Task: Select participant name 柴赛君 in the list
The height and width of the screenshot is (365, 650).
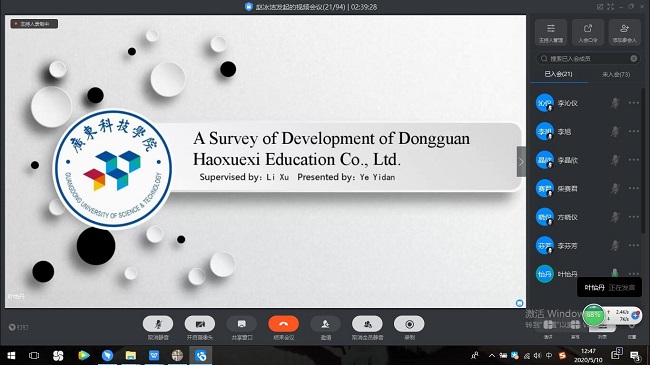Action: tap(567, 189)
